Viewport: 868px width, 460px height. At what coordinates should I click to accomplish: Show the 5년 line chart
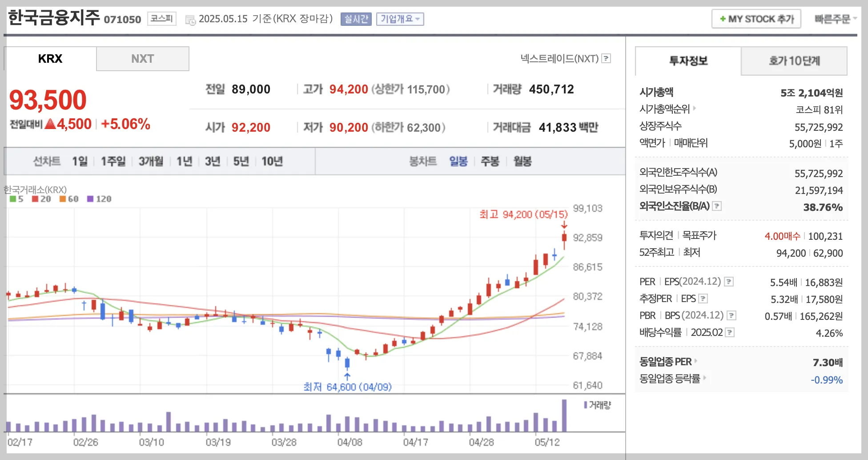click(x=241, y=161)
